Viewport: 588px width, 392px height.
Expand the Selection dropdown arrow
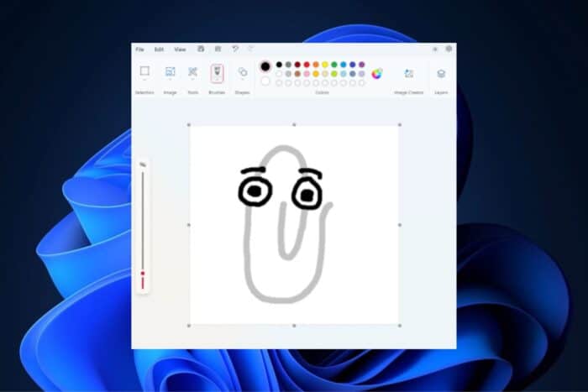pos(144,80)
